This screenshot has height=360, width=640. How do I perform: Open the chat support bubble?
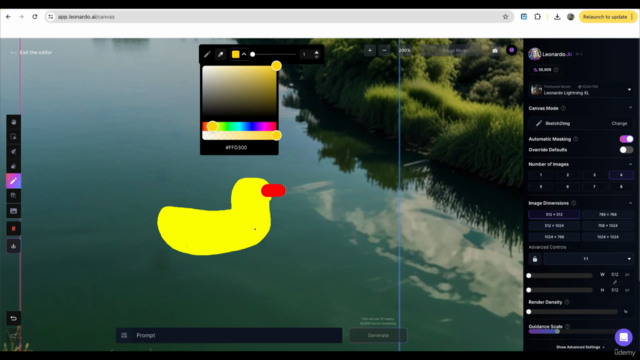(623, 337)
